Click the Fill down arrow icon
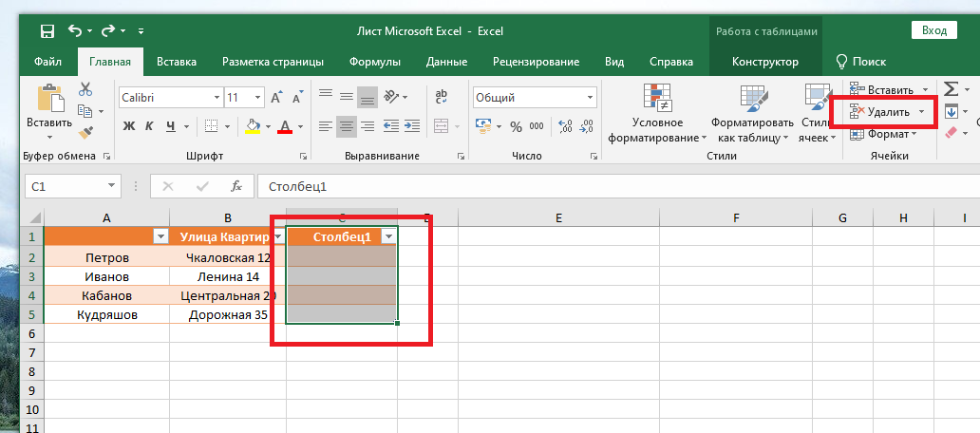This screenshot has height=433, width=980. click(952, 112)
